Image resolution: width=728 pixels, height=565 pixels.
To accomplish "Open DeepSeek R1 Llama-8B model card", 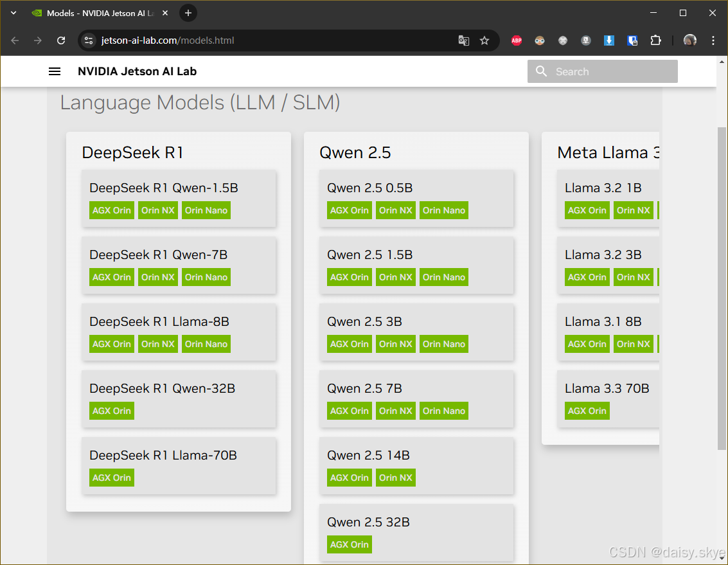I will (179, 332).
